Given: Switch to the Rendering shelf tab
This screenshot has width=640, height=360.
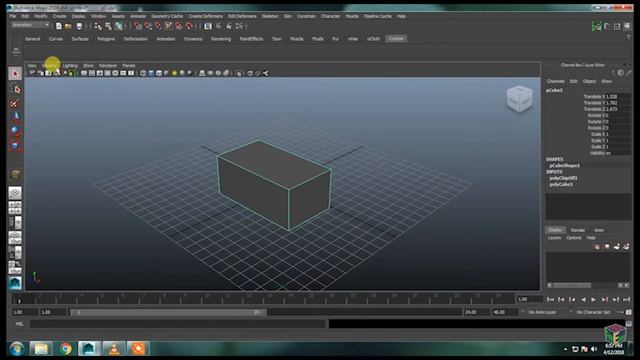Looking at the screenshot, I should tap(221, 39).
